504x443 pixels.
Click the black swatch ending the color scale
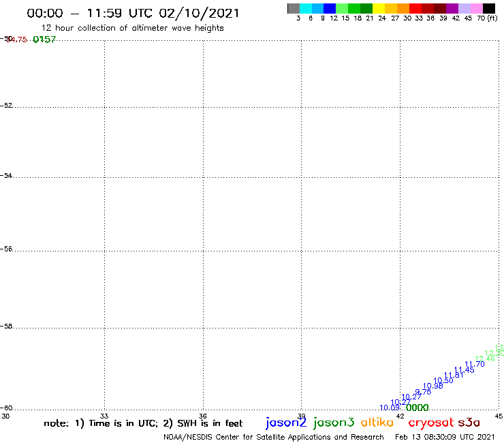[489, 8]
